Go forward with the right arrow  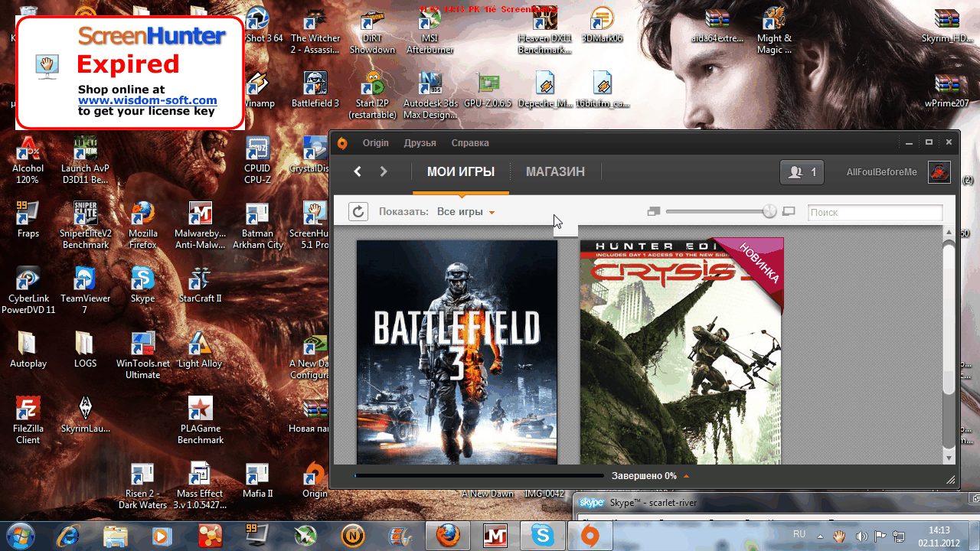(384, 171)
